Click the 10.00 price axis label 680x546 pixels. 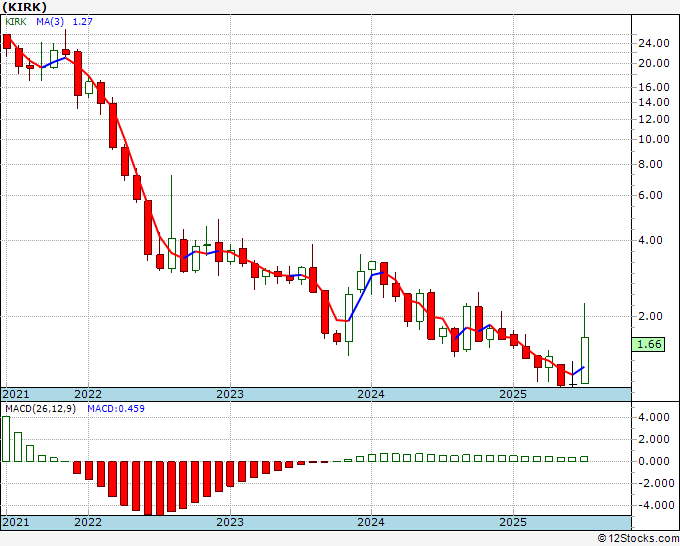(x=654, y=139)
